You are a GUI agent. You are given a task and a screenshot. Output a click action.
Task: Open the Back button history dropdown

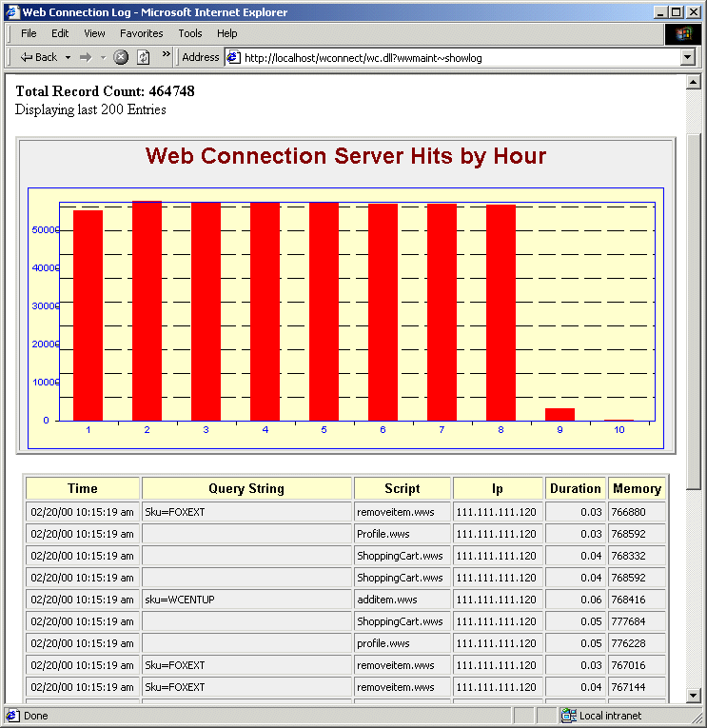pyautogui.click(x=68, y=57)
